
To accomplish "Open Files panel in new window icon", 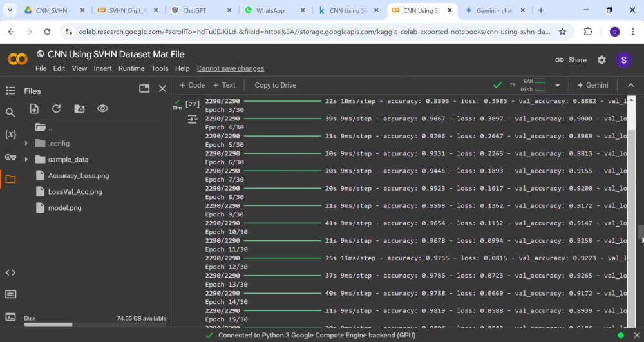I will 144,89.
